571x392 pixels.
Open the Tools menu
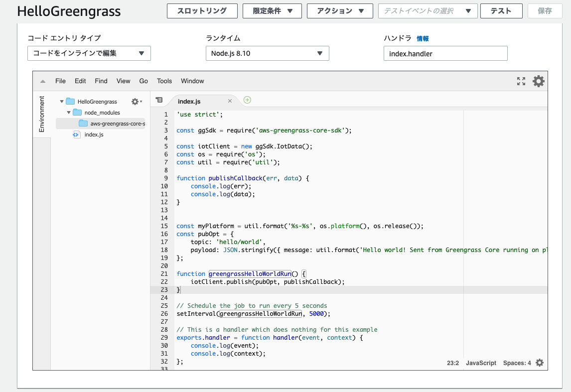(164, 81)
